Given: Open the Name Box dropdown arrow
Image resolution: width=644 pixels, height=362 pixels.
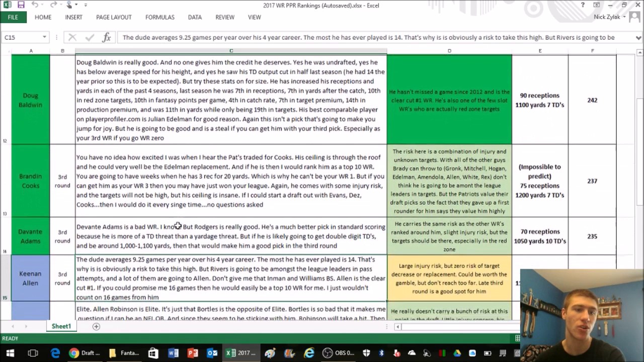Looking at the screenshot, I should pyautogui.click(x=44, y=37).
